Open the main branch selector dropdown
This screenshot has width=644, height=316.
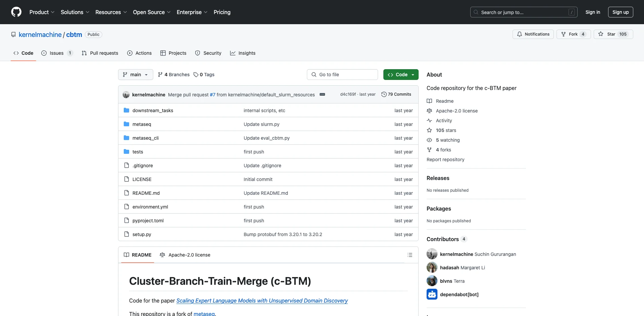tap(136, 75)
